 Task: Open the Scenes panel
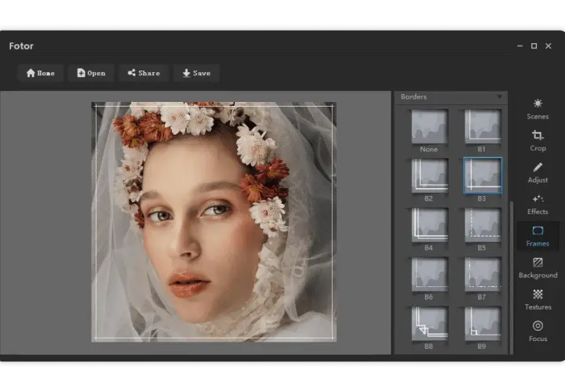coord(538,110)
